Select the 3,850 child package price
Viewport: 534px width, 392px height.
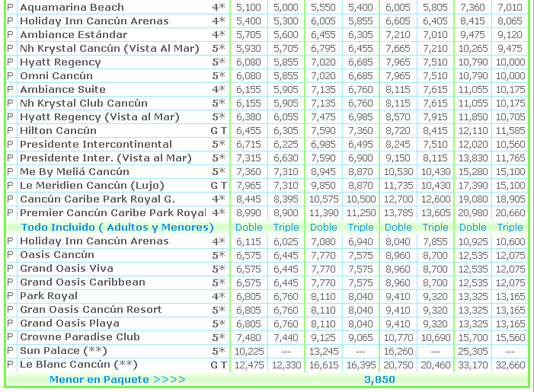pos(379,380)
